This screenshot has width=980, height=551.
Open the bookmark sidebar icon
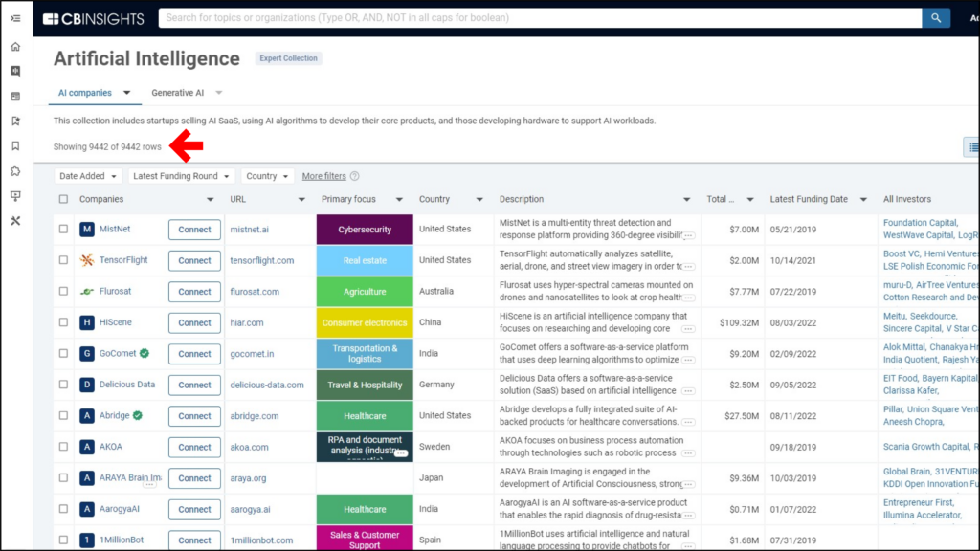click(15, 146)
